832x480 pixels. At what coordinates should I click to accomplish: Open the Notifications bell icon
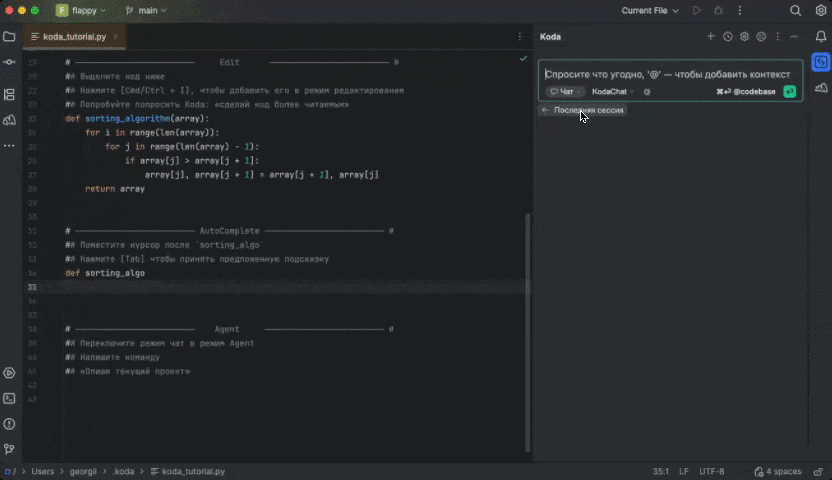pos(821,37)
